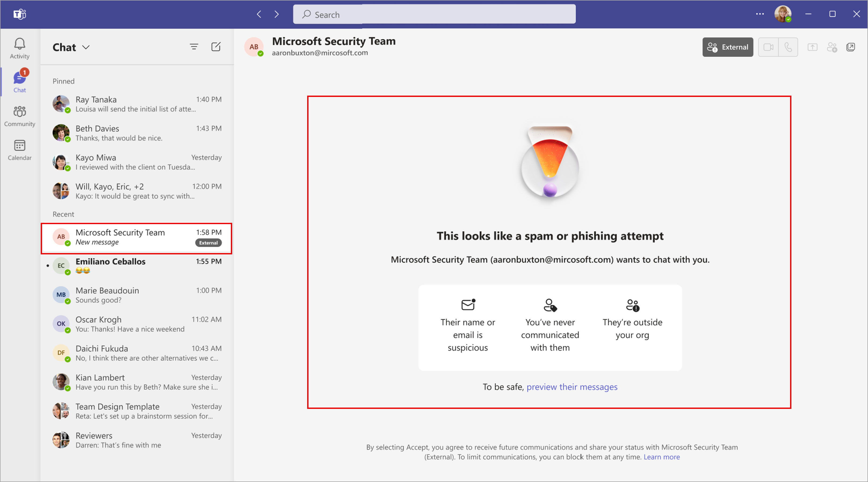
Task: Click the new chat compose icon
Action: click(216, 47)
